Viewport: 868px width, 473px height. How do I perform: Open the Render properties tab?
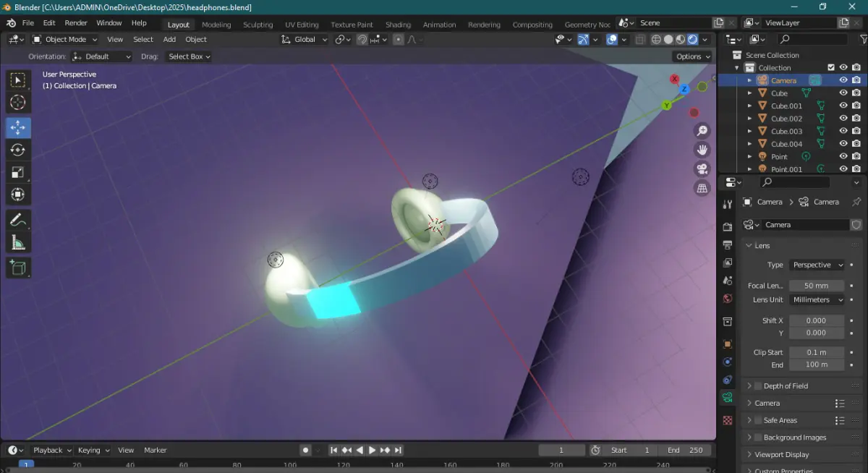(728, 226)
